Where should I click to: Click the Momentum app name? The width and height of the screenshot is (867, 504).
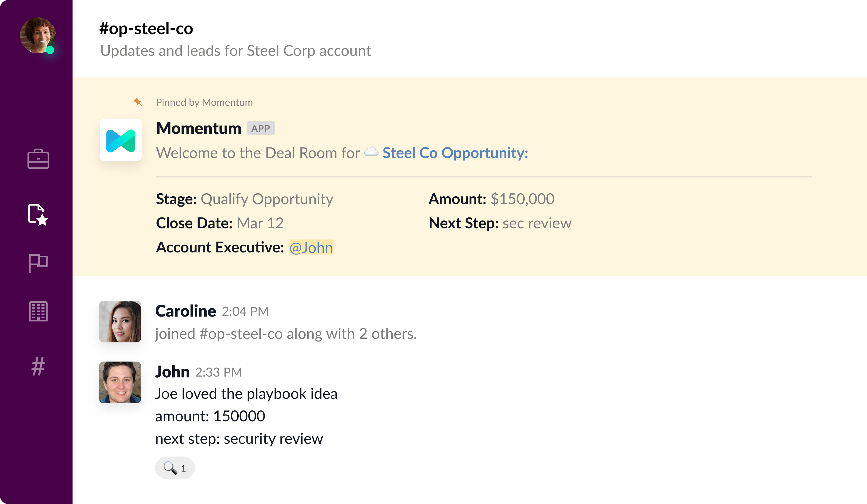(199, 128)
